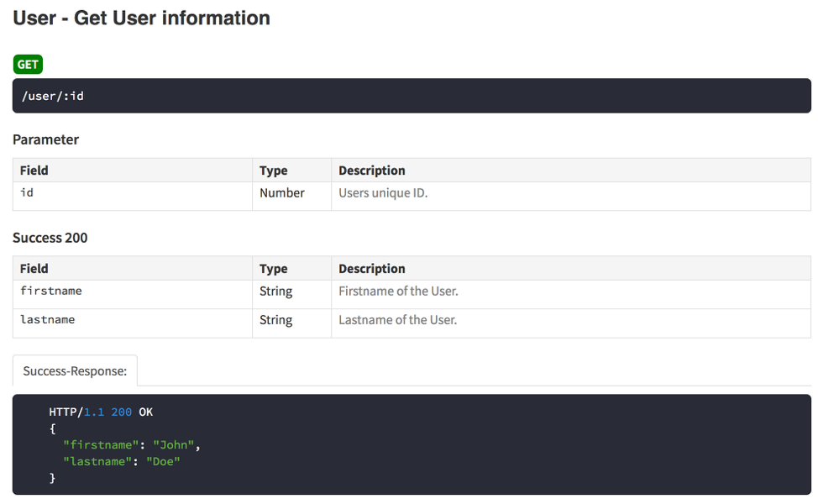Click the User - Get User information heading
The height and width of the screenshot is (504, 818).
141,18
